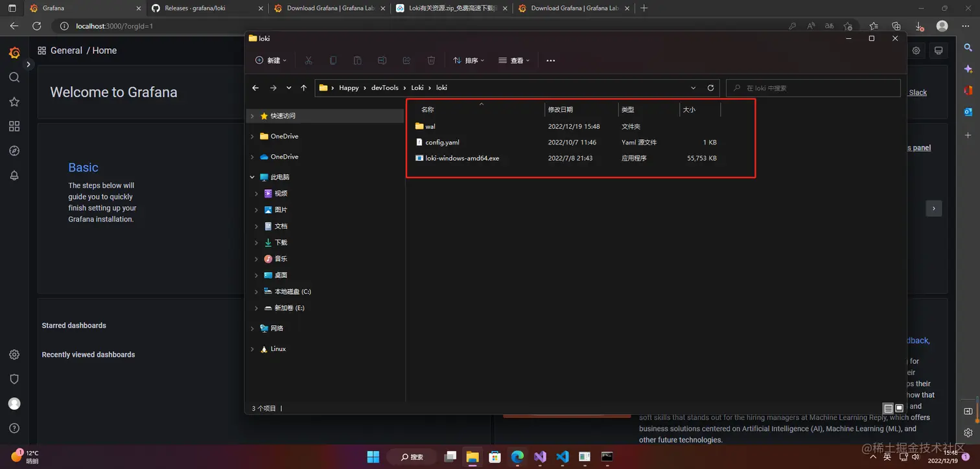980x469 pixels.
Task: Open Dashboards icon in Grafana sidebar
Action: click(x=14, y=126)
